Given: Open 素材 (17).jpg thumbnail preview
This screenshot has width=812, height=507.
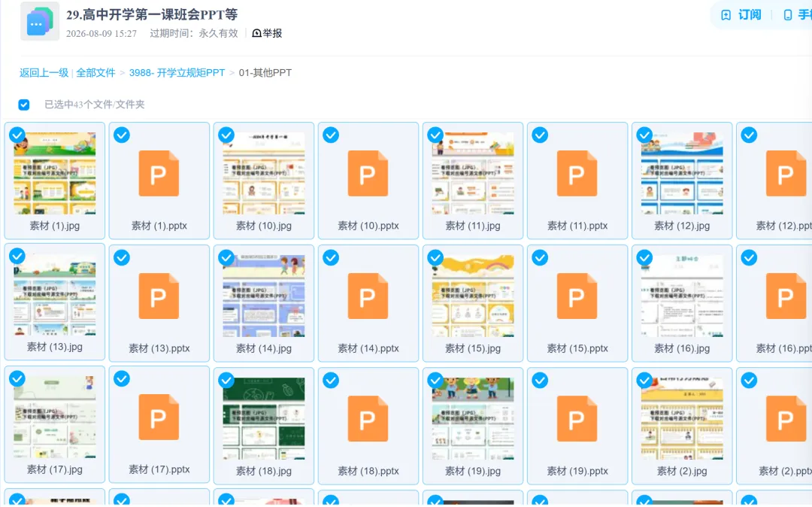Looking at the screenshot, I should [55, 417].
